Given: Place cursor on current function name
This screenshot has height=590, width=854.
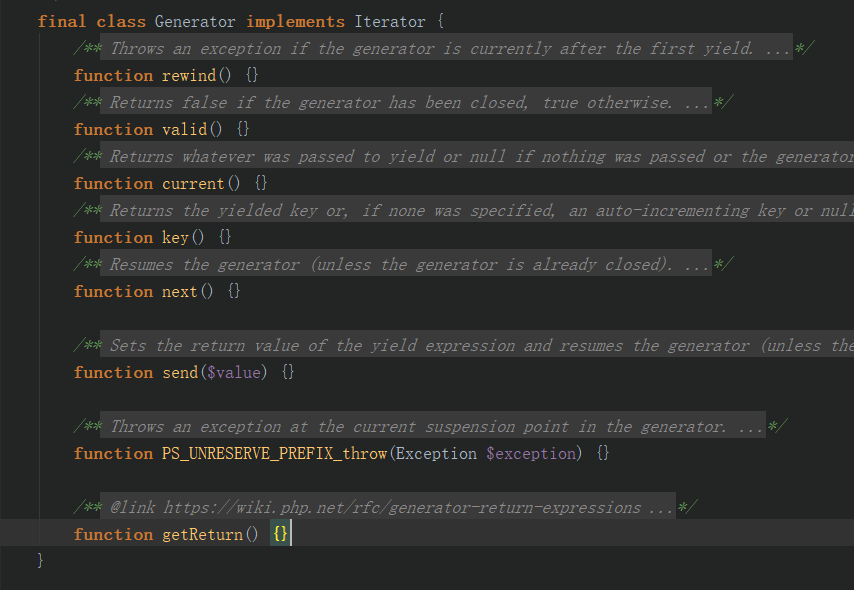Looking at the screenshot, I should [x=193, y=183].
